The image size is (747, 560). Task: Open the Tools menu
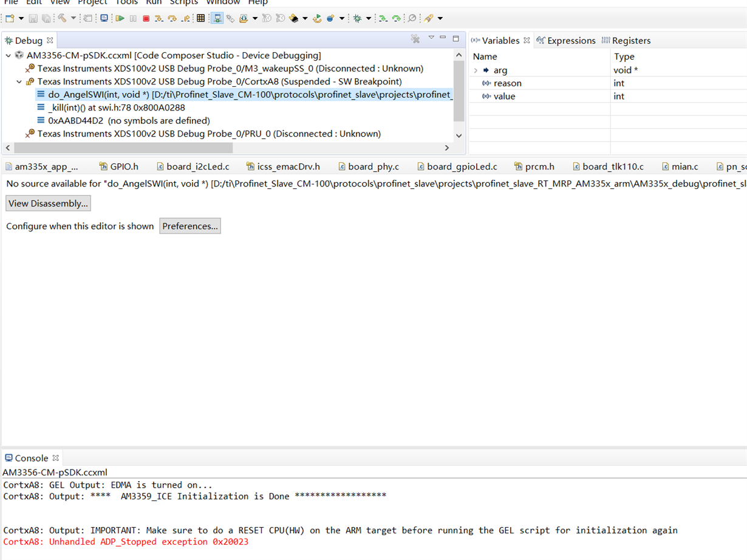pos(126,2)
